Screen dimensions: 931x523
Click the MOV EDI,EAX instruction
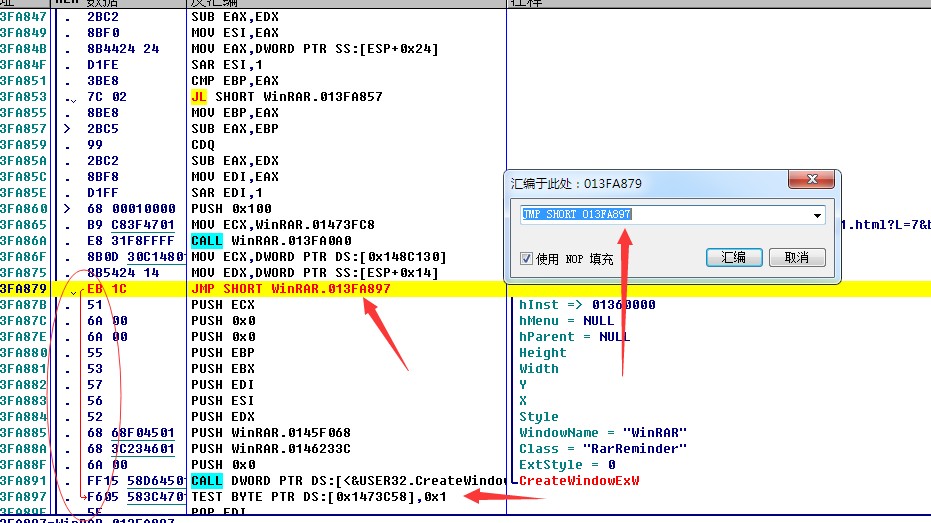(235, 176)
